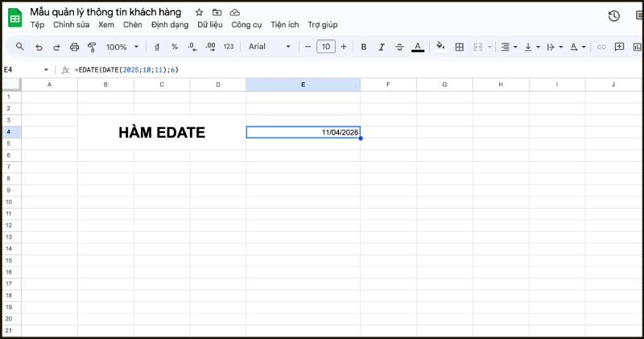This screenshot has height=339, width=644.
Task: Insert a comment
Action: (619, 47)
